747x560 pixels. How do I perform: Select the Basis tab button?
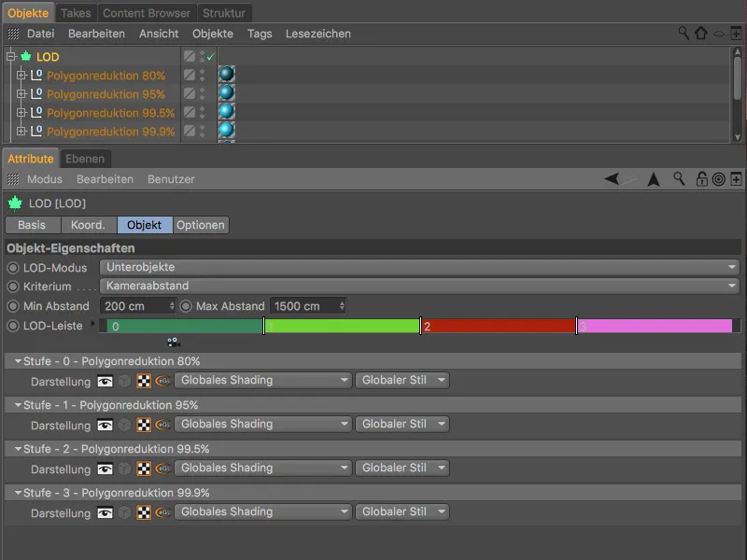pos(33,225)
